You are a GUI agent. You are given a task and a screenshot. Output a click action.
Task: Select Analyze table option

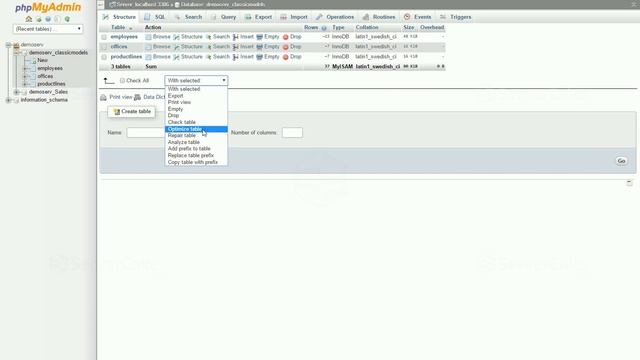pyautogui.click(x=196, y=142)
